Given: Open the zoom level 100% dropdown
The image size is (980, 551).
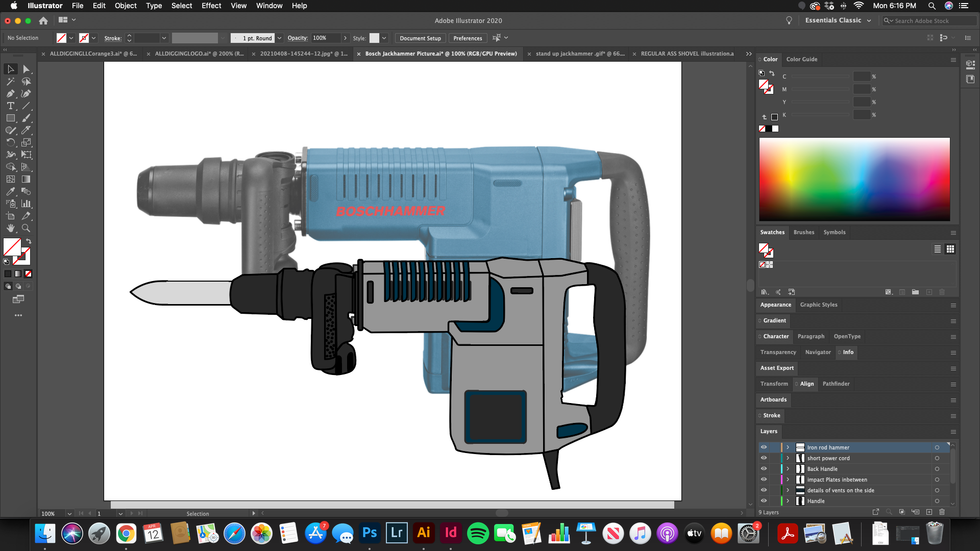Looking at the screenshot, I should click(x=69, y=514).
